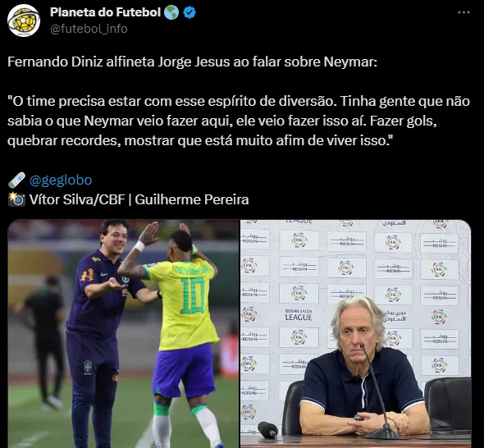The height and width of the screenshot is (448, 484).
Task: Click the headline starting 'Fernando Diniz alfineta'
Action: pos(192,62)
